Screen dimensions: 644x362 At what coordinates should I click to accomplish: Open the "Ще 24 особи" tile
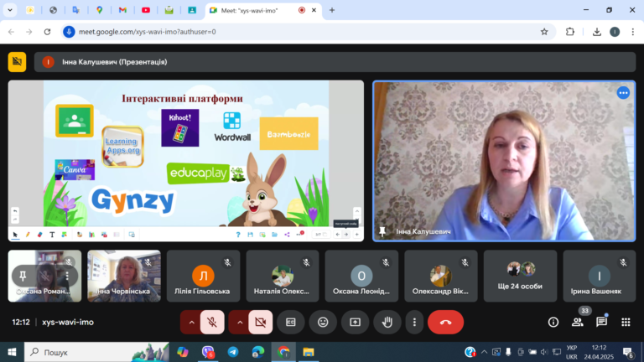click(520, 276)
